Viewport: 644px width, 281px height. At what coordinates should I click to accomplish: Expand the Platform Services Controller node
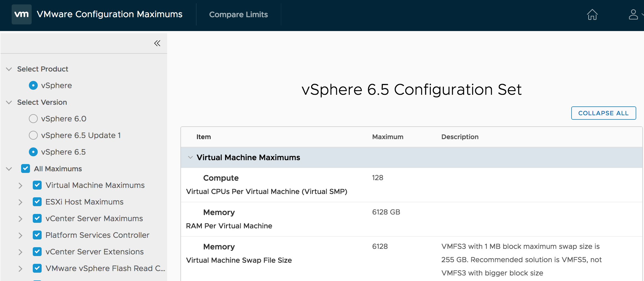click(20, 235)
